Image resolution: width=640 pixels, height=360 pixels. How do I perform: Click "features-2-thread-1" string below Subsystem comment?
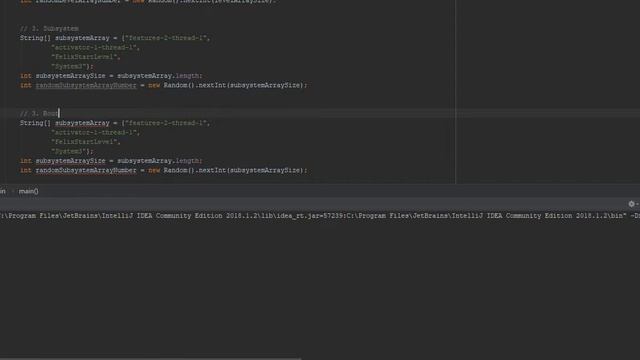(x=166, y=38)
